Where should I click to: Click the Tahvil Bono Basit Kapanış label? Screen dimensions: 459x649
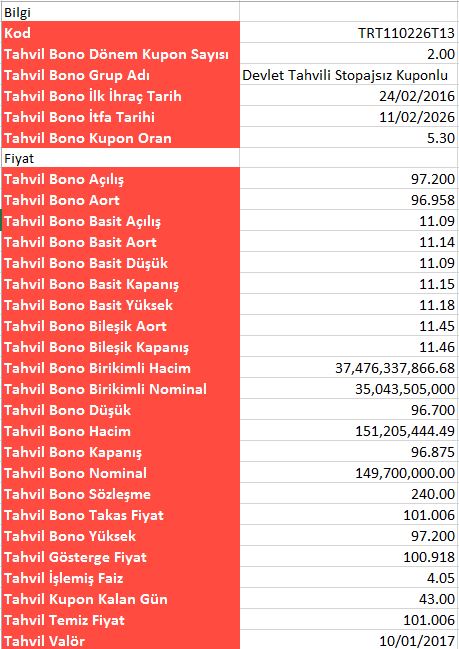tap(91, 284)
